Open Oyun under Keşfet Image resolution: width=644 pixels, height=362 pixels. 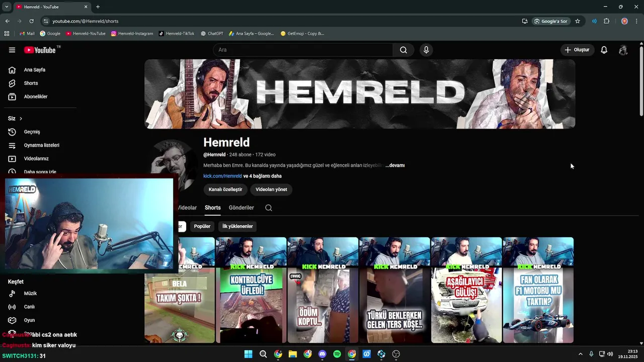(29, 320)
